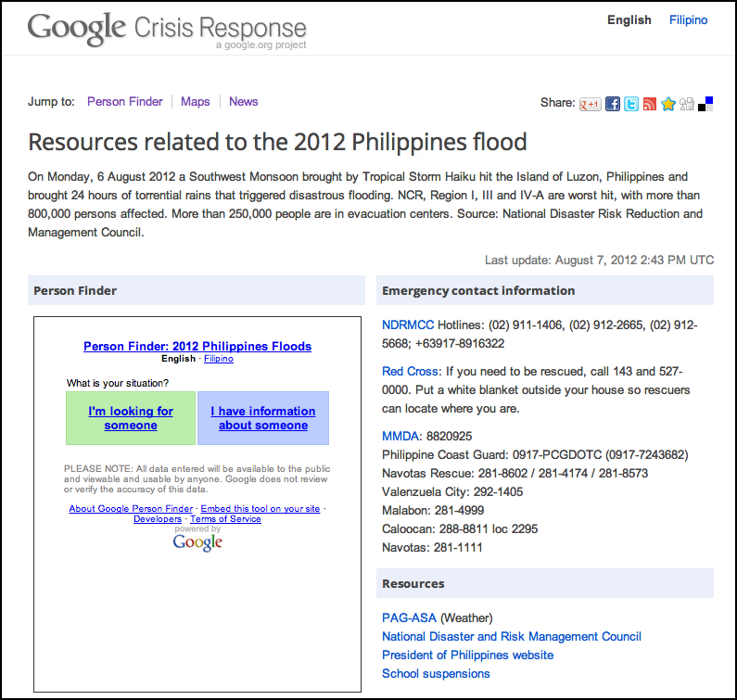
Task: Click the Navotas Rescue phone numbers line
Action: [x=515, y=473]
